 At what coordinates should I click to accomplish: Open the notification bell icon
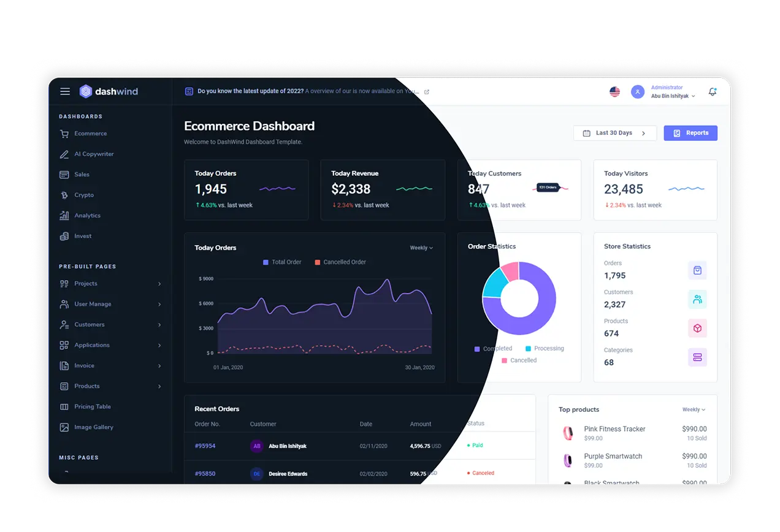712,91
